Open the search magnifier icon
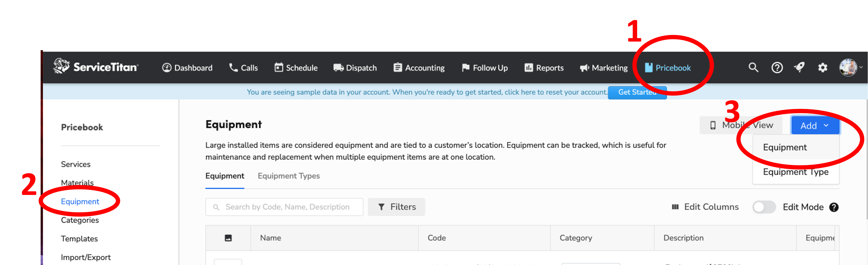 click(x=753, y=67)
